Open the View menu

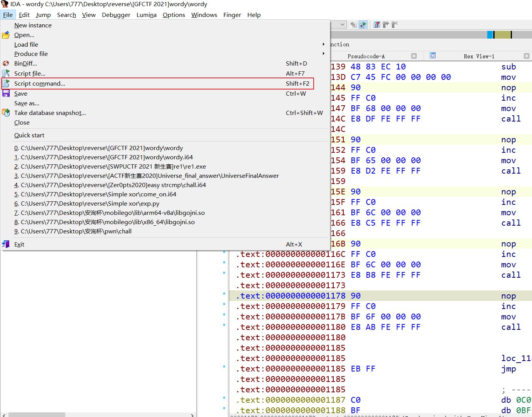[89, 15]
